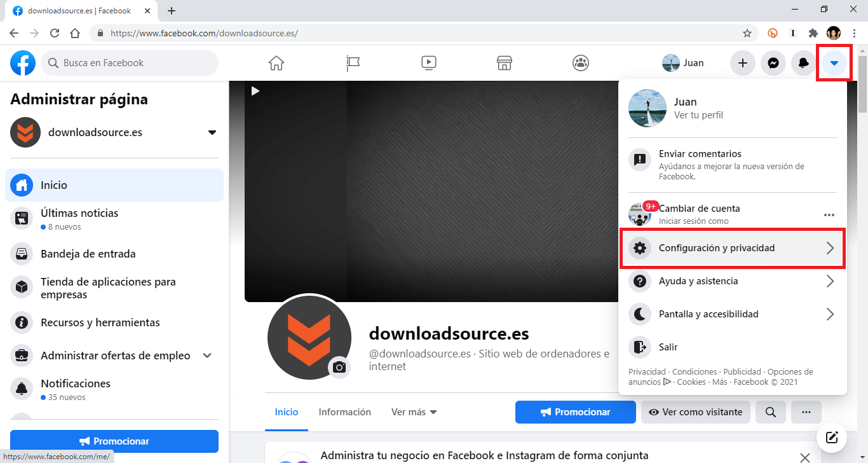Open Pantalla y accesibilidad menu item
This screenshot has height=463, width=868.
[x=733, y=314]
